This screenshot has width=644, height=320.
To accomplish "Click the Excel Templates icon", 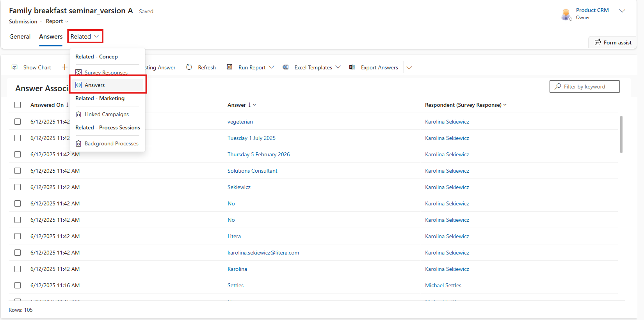I will [x=286, y=67].
